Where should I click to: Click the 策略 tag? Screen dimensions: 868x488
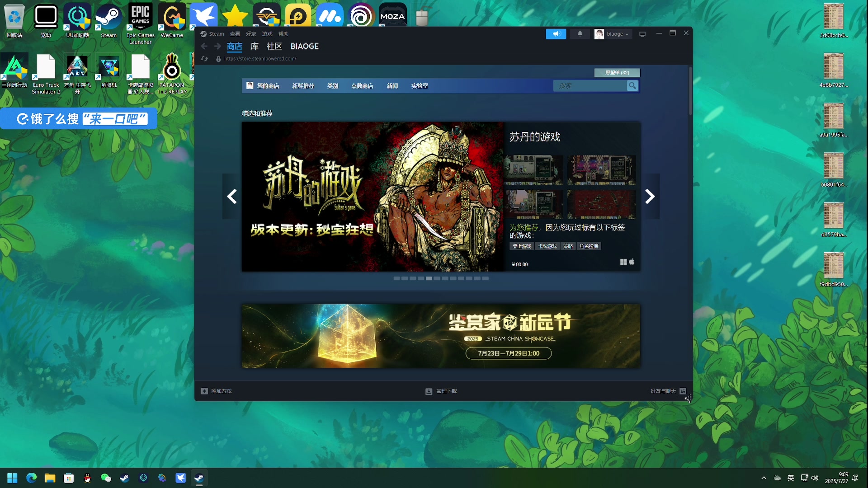[x=568, y=246]
